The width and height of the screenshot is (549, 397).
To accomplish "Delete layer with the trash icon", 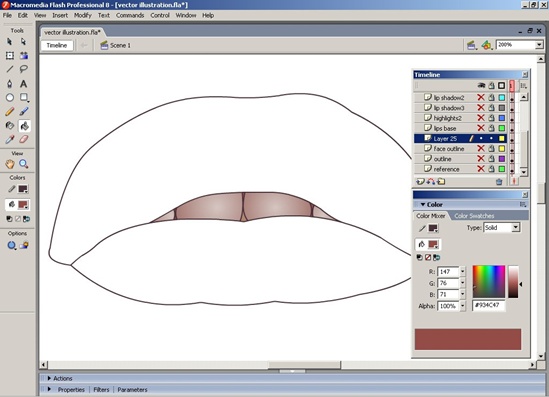I will click(x=499, y=182).
